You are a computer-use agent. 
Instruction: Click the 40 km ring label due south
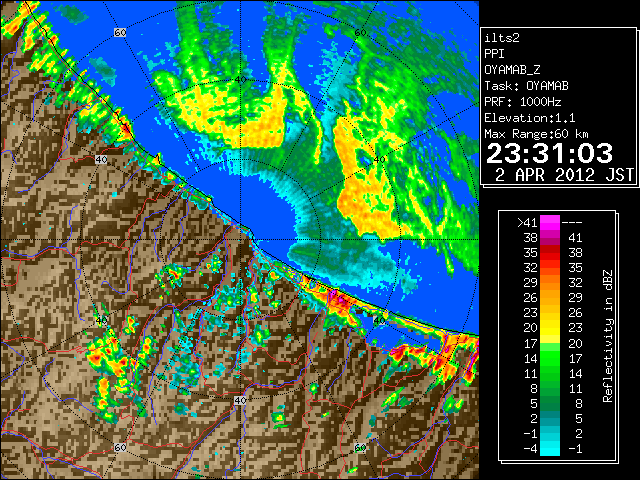pyautogui.click(x=240, y=400)
